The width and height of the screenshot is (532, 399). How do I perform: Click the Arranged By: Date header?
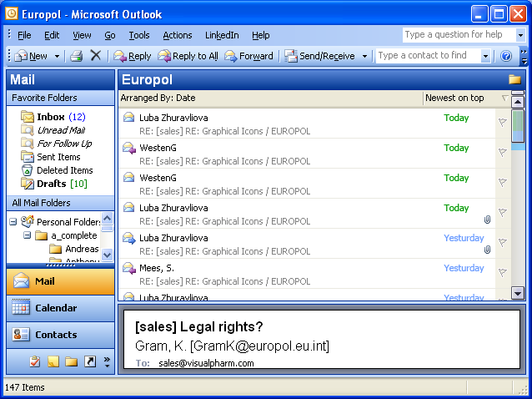pos(271,98)
